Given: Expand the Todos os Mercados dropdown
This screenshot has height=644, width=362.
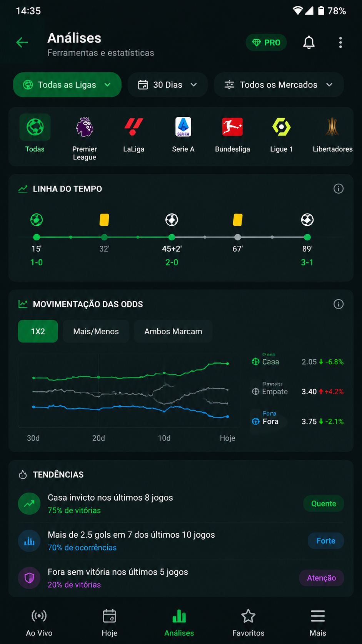Looking at the screenshot, I should 279,85.
